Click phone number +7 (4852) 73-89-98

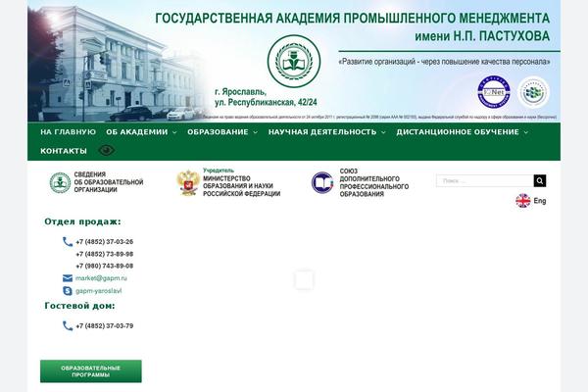[x=105, y=254]
